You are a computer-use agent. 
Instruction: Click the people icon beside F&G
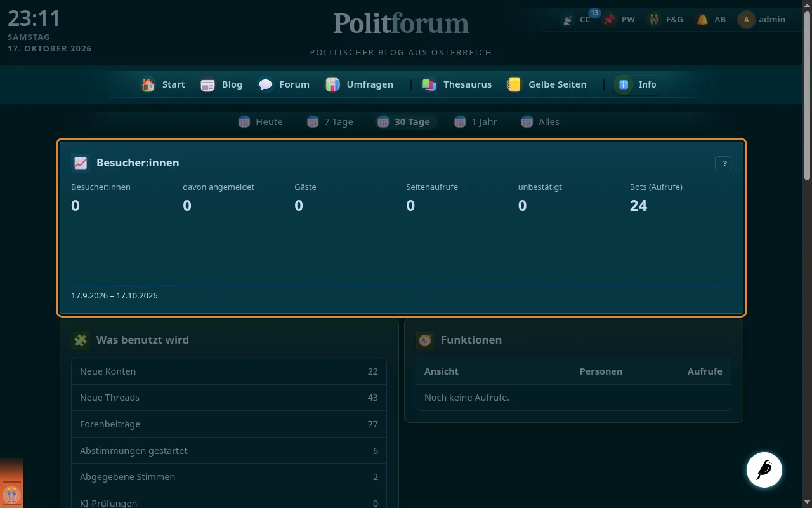point(654,20)
